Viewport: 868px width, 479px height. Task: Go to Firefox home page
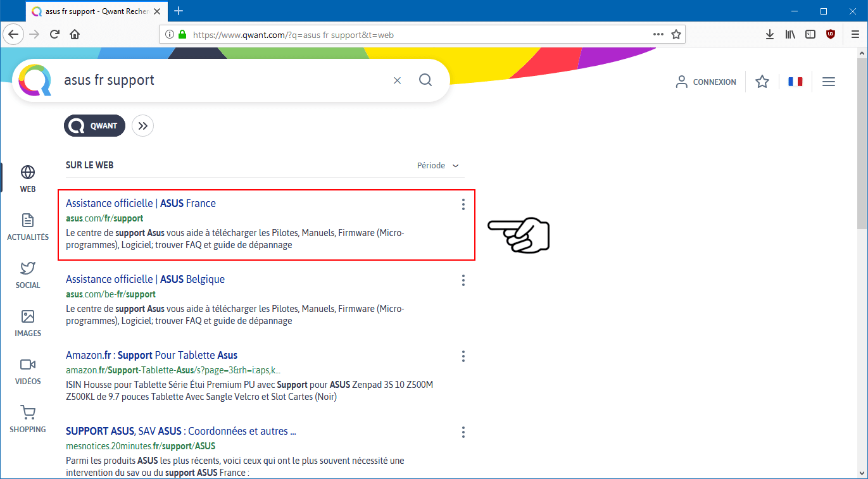click(x=75, y=34)
